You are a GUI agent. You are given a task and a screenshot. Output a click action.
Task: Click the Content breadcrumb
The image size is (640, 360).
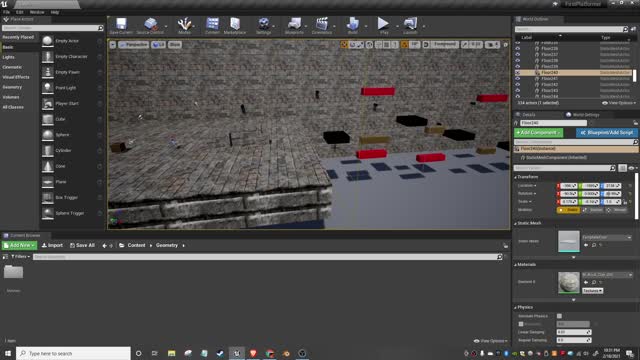pyautogui.click(x=136, y=245)
